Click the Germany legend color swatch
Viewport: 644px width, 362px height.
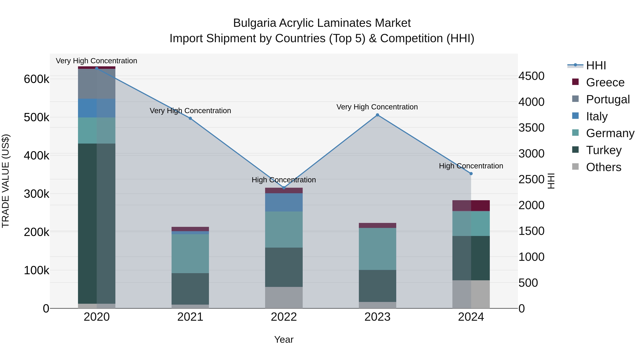[575, 133]
